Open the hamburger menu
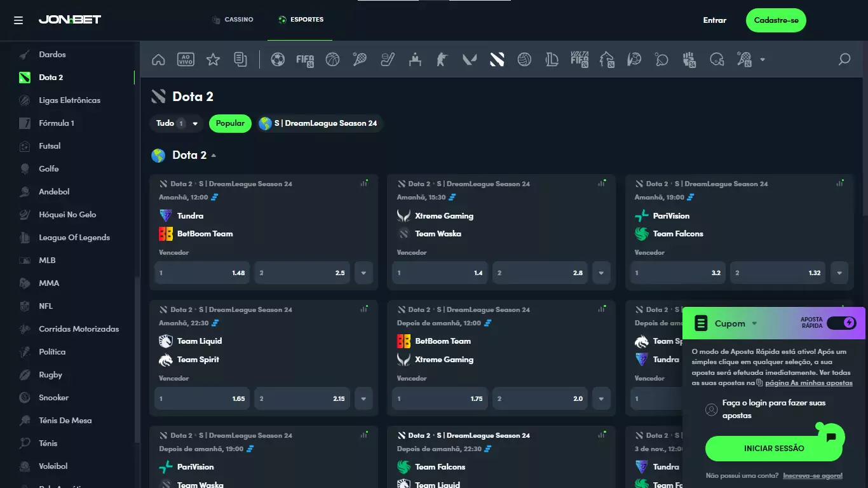 18,20
